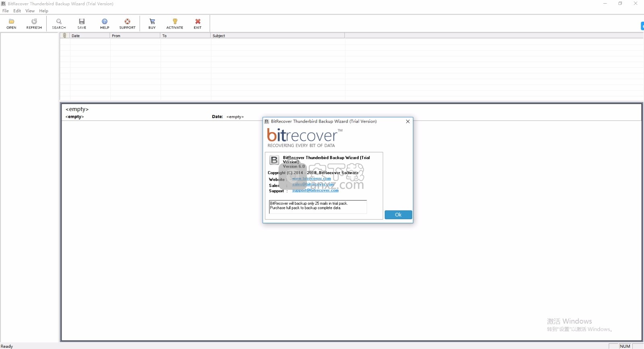Confirm the about dialog with Ok

[x=398, y=215]
